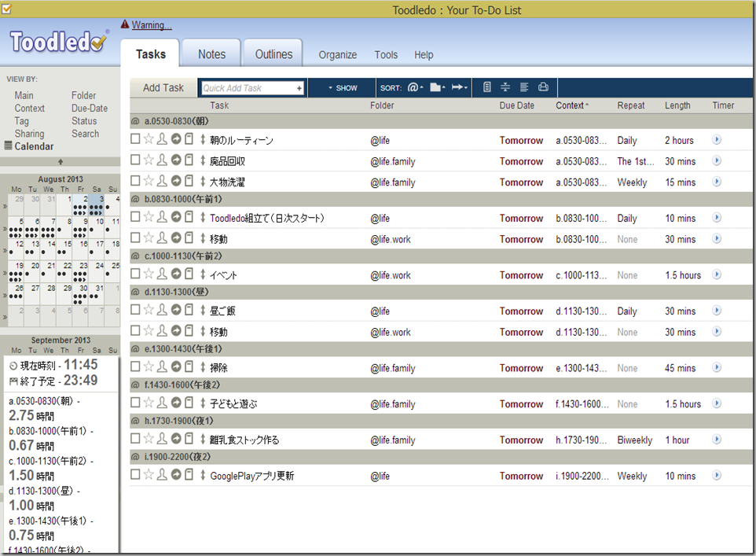Open note icon for 離乳食ストック作る task

click(x=189, y=439)
